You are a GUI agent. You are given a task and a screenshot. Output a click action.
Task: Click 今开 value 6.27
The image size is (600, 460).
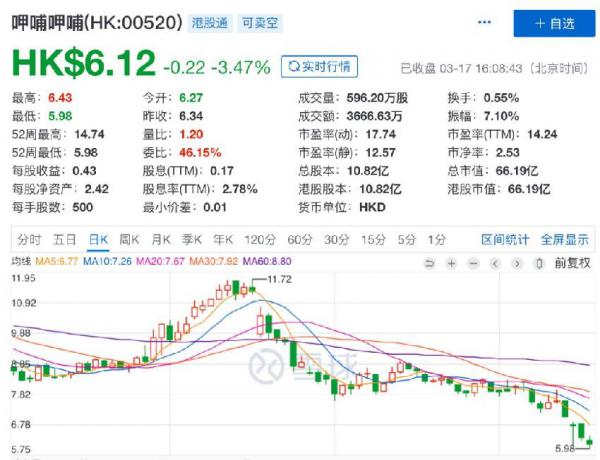(191, 98)
